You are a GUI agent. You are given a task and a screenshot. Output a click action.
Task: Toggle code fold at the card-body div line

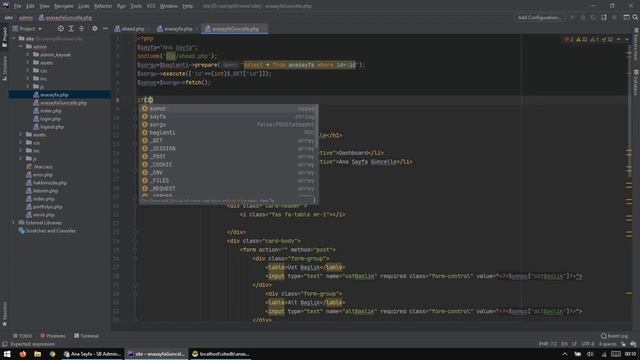tap(135, 241)
